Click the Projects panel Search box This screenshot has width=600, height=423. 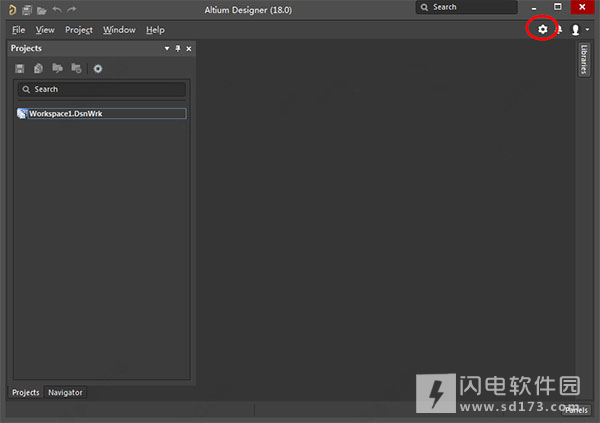pos(102,89)
